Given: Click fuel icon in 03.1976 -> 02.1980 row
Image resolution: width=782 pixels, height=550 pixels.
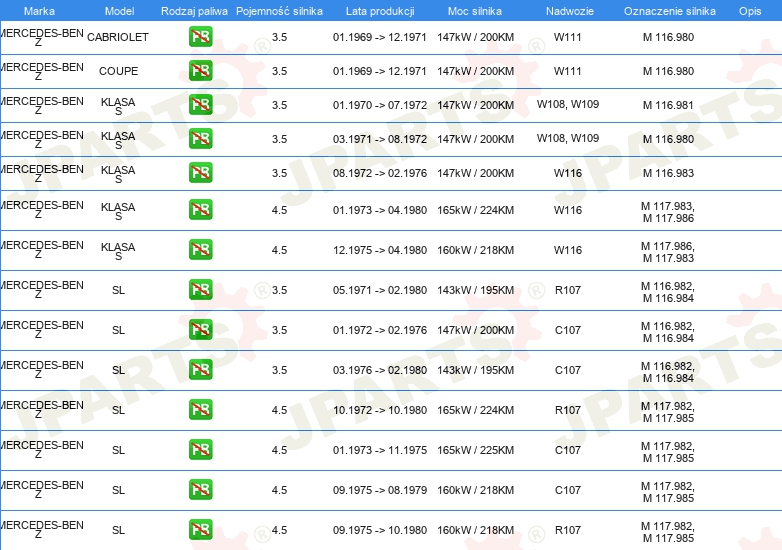Looking at the screenshot, I should (200, 369).
